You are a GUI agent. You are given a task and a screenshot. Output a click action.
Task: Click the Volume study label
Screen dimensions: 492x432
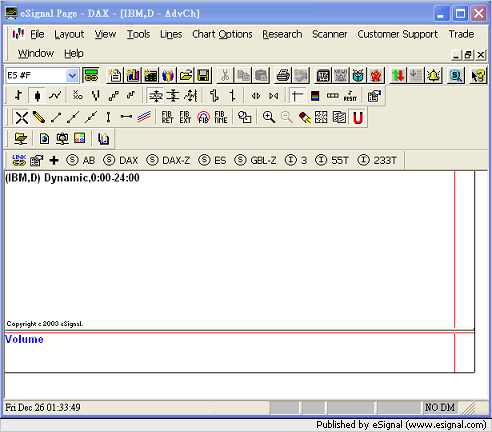click(x=24, y=339)
